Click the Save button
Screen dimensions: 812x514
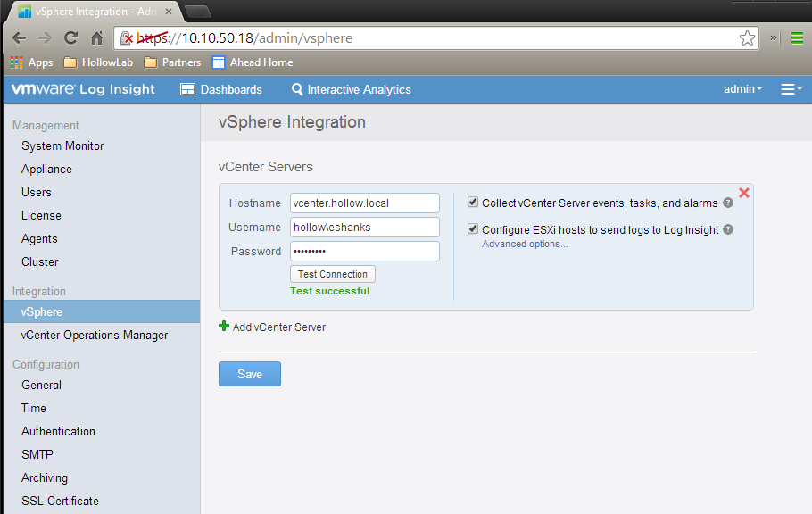(250, 374)
